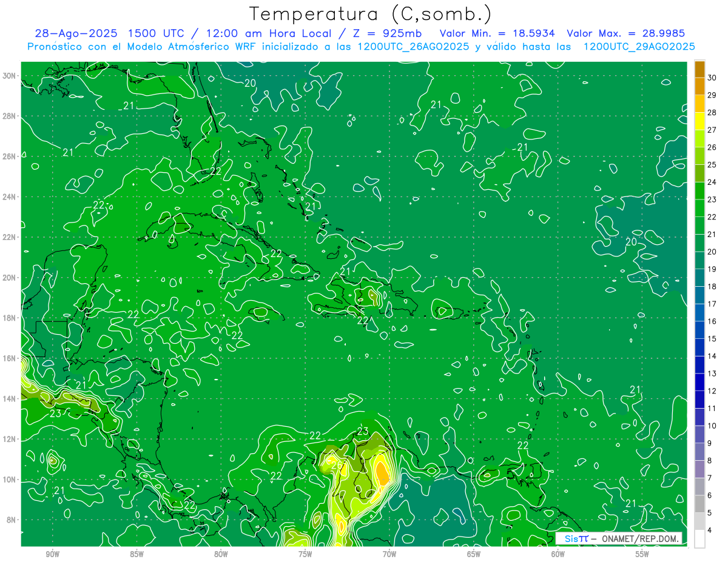Click the "1200UTC_29AGO2025" valid-until text
The height and width of the screenshot is (562, 728).
639,47
